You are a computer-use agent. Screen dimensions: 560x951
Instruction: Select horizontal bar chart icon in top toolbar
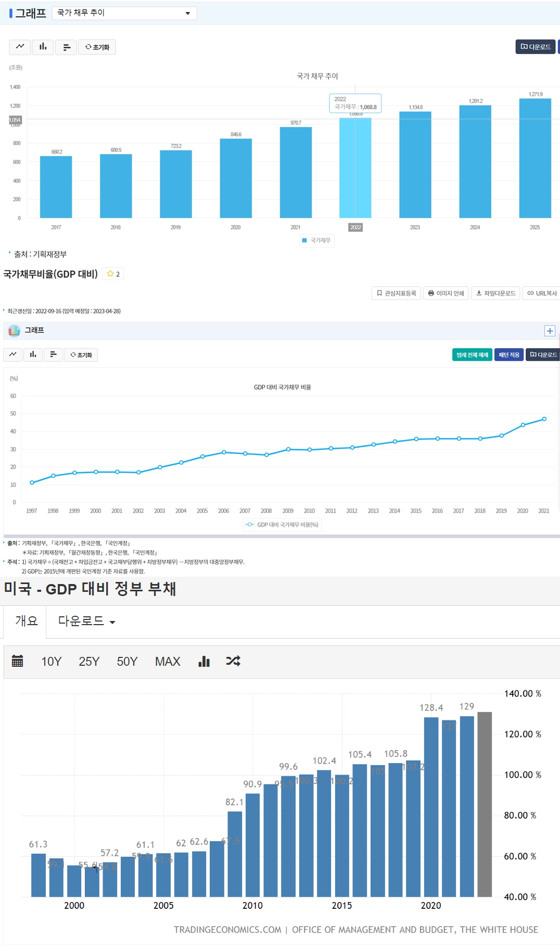(66, 47)
